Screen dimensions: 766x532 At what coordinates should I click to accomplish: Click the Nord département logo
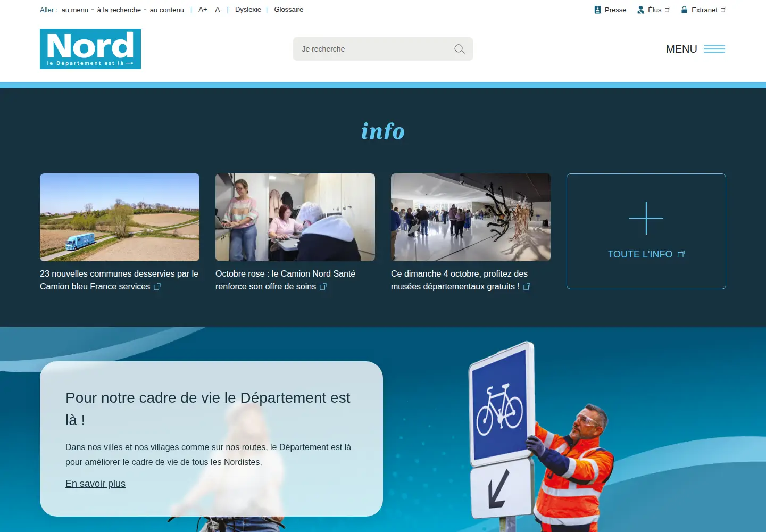[x=90, y=49]
